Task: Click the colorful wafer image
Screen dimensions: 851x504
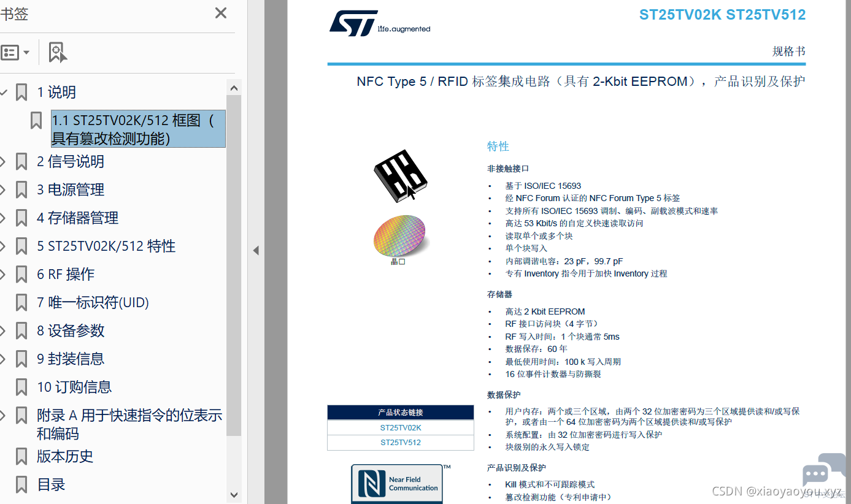Action: [399, 236]
